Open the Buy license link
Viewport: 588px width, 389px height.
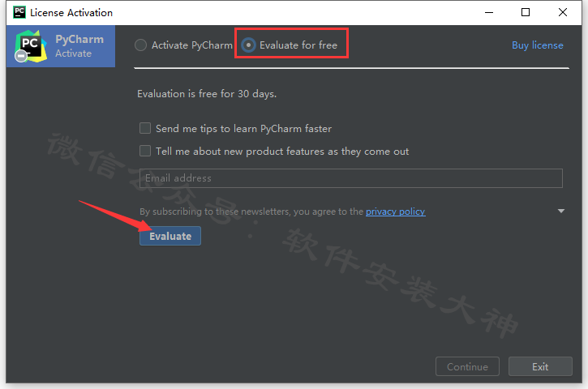click(x=538, y=45)
